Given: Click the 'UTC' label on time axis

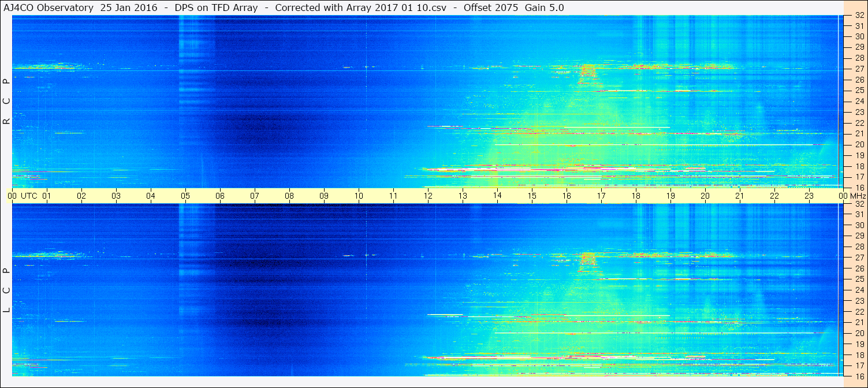Looking at the screenshot, I should tap(29, 196).
